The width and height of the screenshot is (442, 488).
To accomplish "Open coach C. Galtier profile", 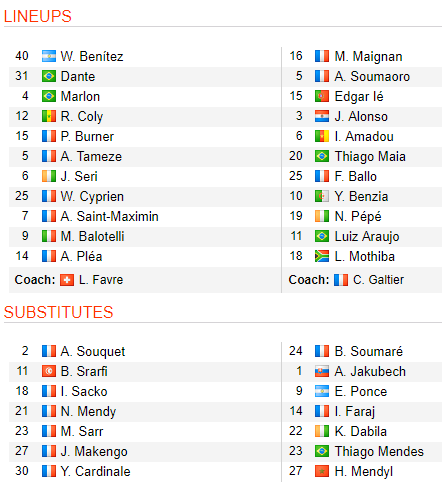I will point(378,280).
